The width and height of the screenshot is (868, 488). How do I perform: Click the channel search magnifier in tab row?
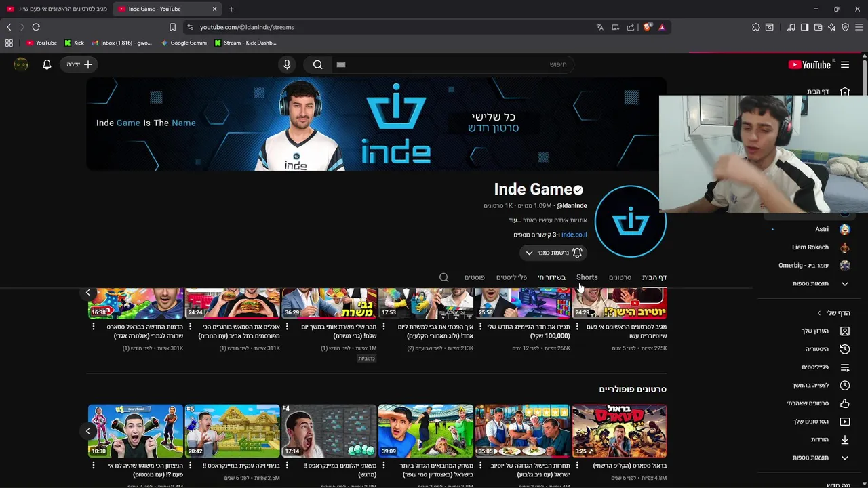pyautogui.click(x=444, y=277)
